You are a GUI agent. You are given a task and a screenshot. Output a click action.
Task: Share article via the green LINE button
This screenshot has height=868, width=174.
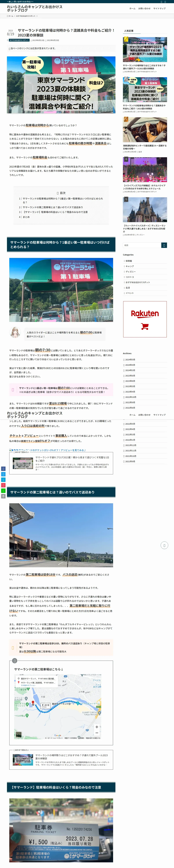point(3,491)
